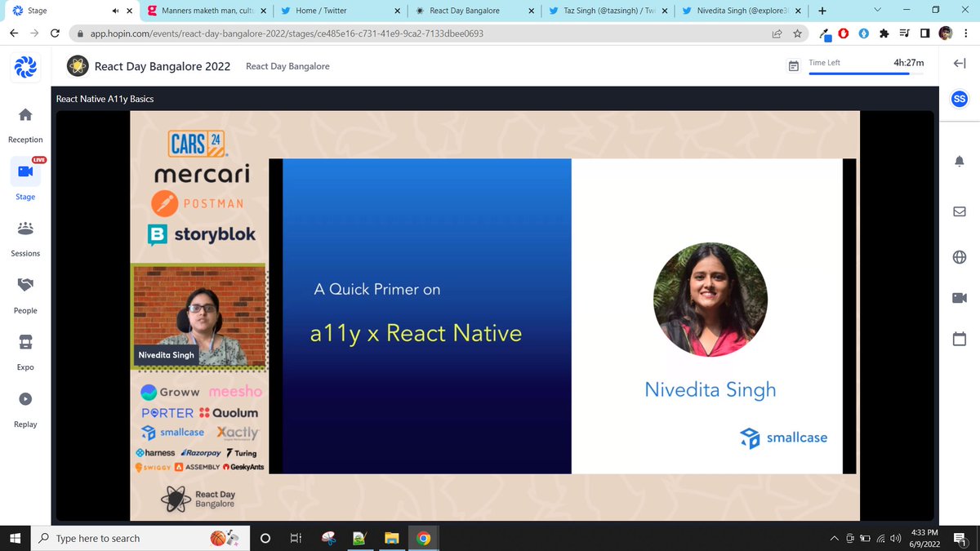
Task: Collapse the right side panel arrow
Action: (x=960, y=64)
